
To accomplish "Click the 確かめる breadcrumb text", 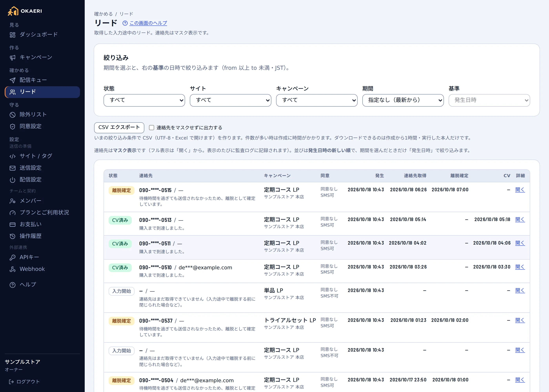I will coord(103,14).
